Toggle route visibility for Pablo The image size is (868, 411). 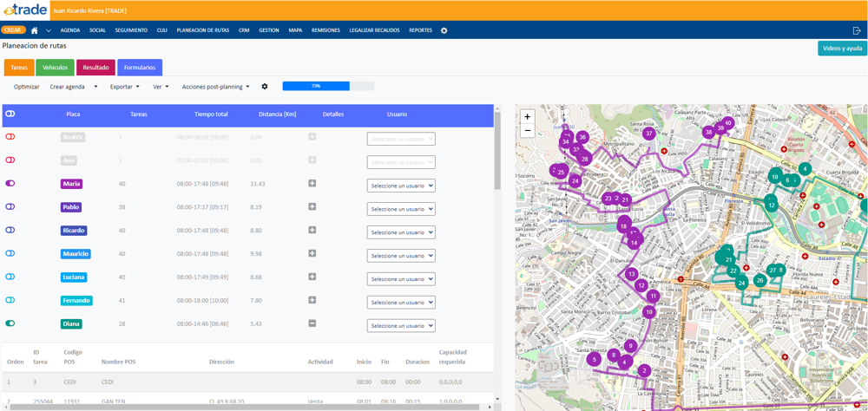pyautogui.click(x=10, y=206)
